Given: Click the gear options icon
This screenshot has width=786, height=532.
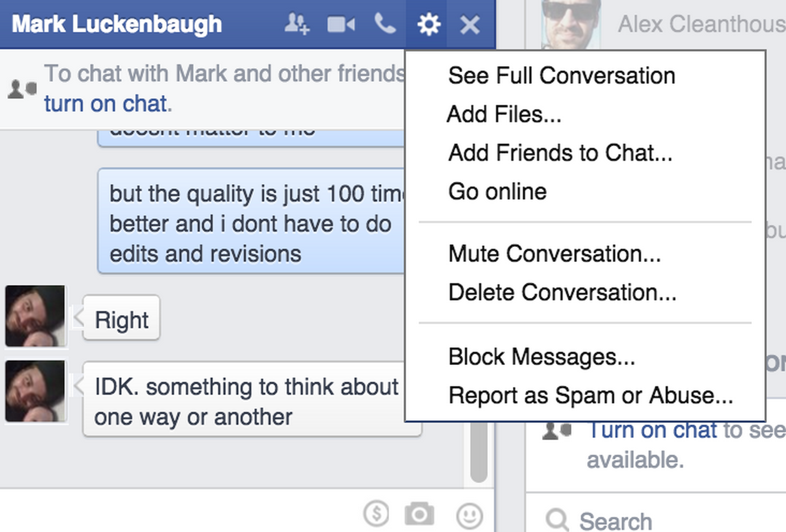Looking at the screenshot, I should [428, 24].
